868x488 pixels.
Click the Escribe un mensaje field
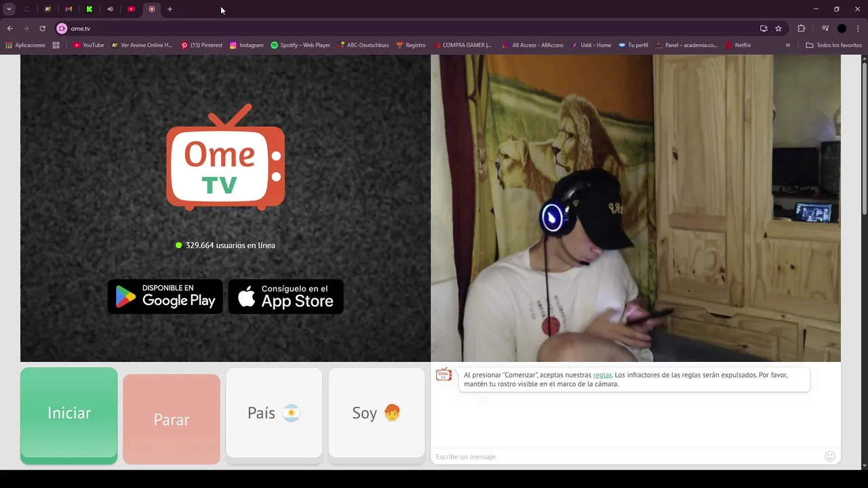point(627,457)
